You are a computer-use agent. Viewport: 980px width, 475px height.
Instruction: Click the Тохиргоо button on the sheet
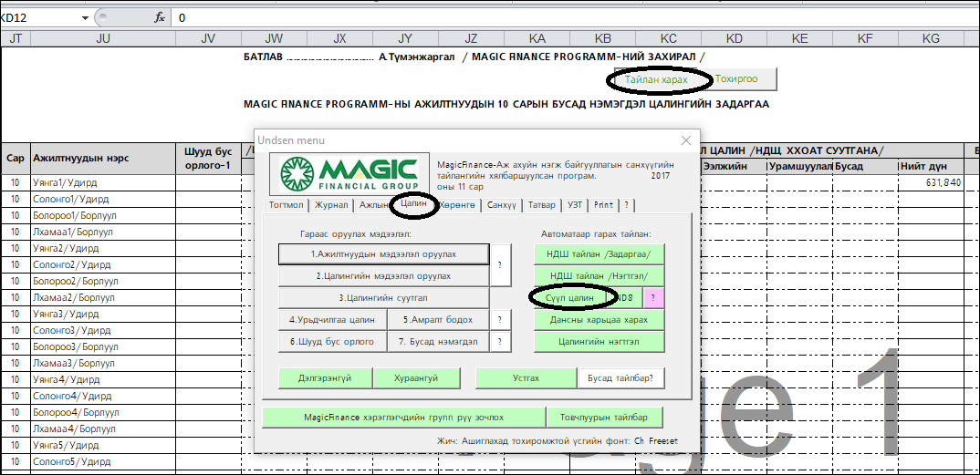coord(736,79)
